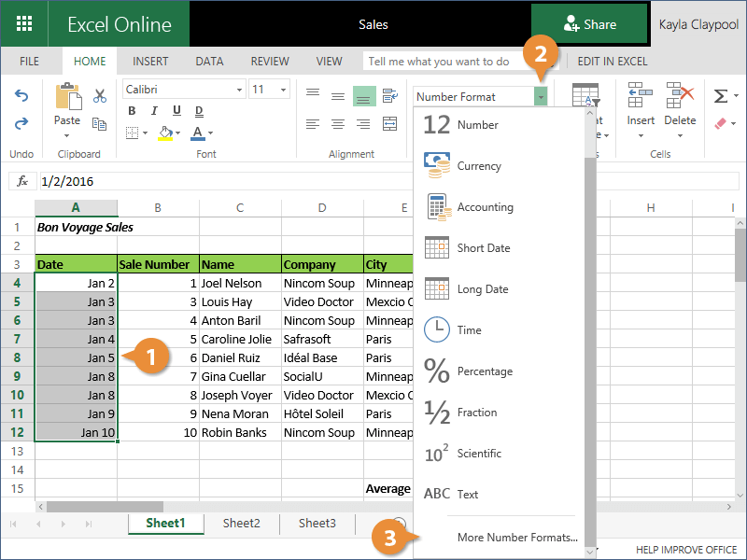
Task: Open the font size 11 dropdown
Action: coord(283,90)
